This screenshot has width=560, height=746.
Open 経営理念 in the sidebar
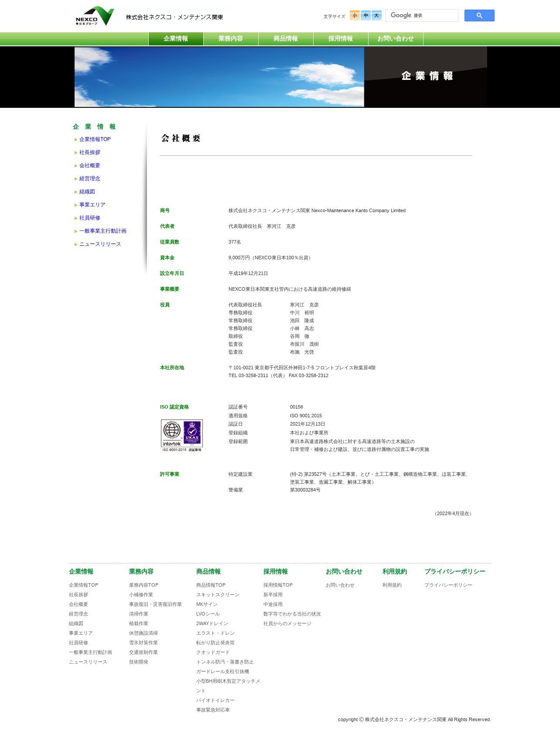click(89, 179)
